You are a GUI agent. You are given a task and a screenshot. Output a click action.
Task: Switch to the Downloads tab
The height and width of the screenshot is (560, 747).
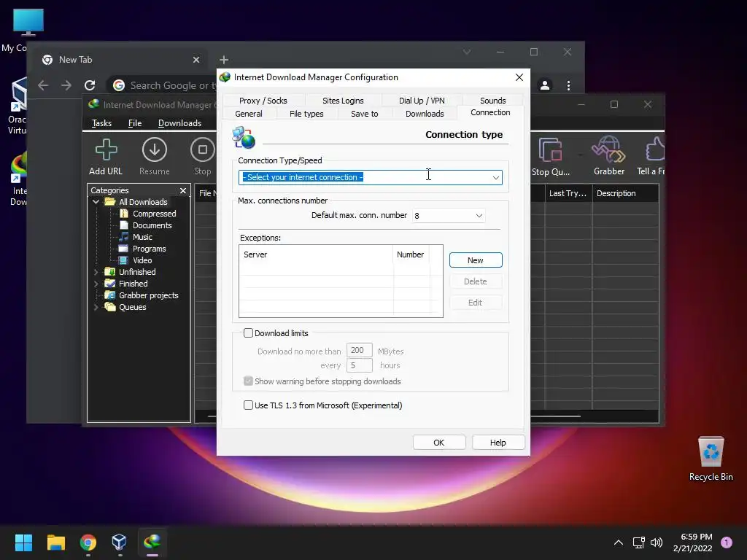tap(425, 114)
